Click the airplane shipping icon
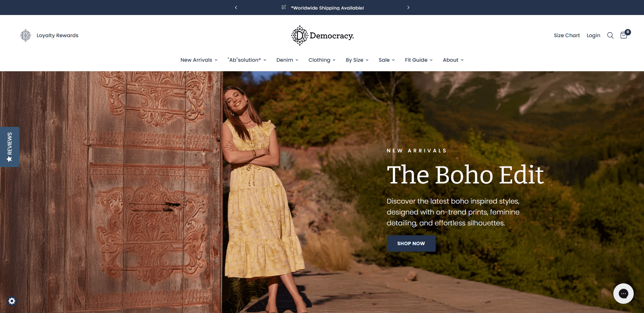This screenshot has height=313, width=644. tap(284, 7)
